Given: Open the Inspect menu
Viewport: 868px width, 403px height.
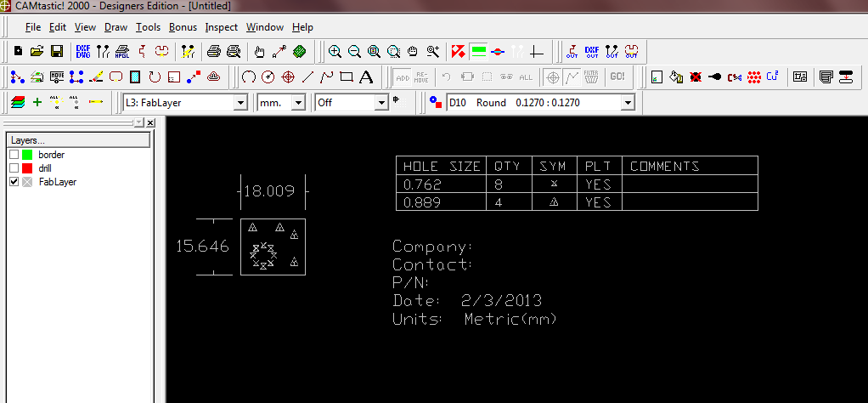Looking at the screenshot, I should pyautogui.click(x=222, y=27).
